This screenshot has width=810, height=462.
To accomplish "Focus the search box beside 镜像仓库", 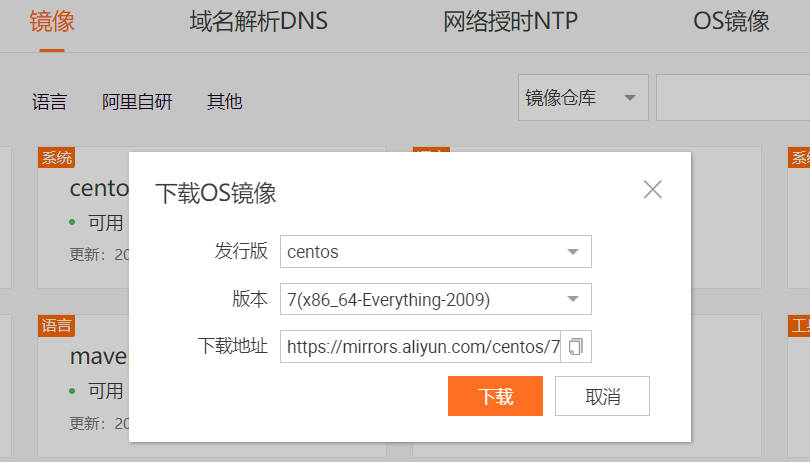I will tap(732, 98).
